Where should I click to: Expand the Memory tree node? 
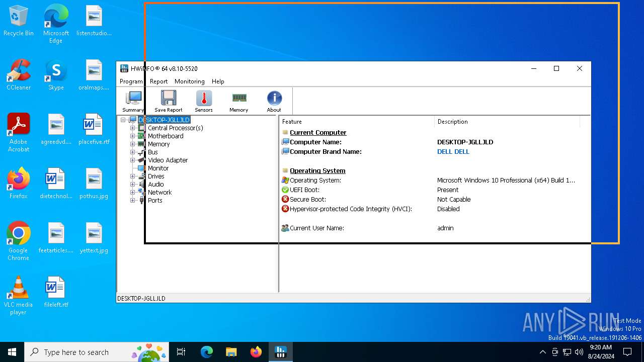coord(133,144)
